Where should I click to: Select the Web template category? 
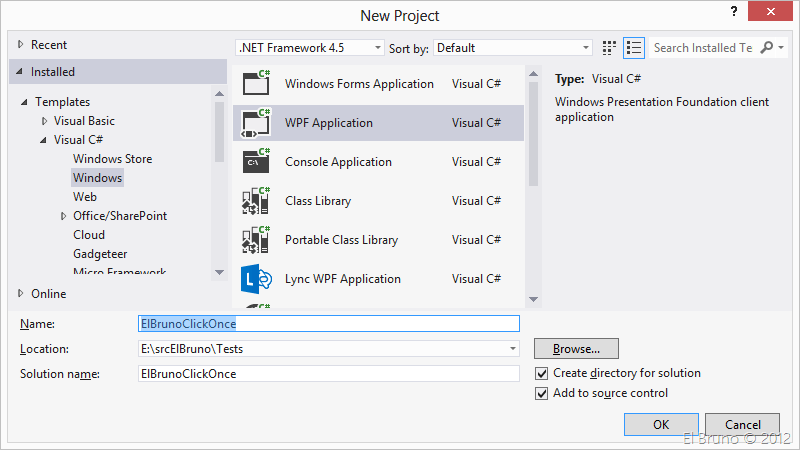coord(85,197)
